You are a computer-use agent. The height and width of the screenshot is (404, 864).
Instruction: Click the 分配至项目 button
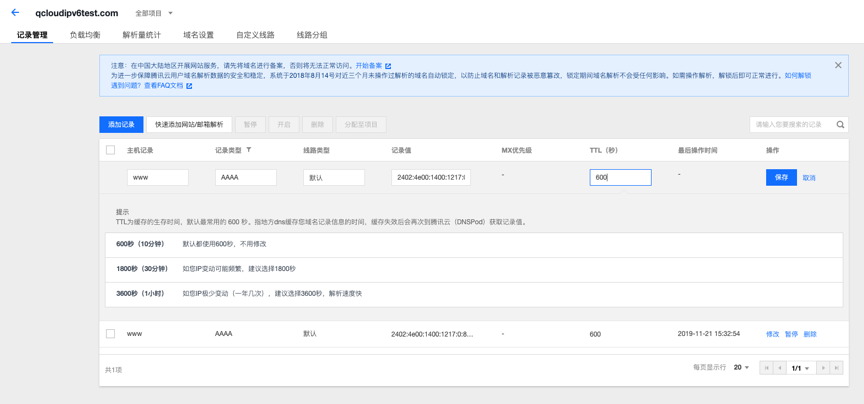[x=361, y=125]
